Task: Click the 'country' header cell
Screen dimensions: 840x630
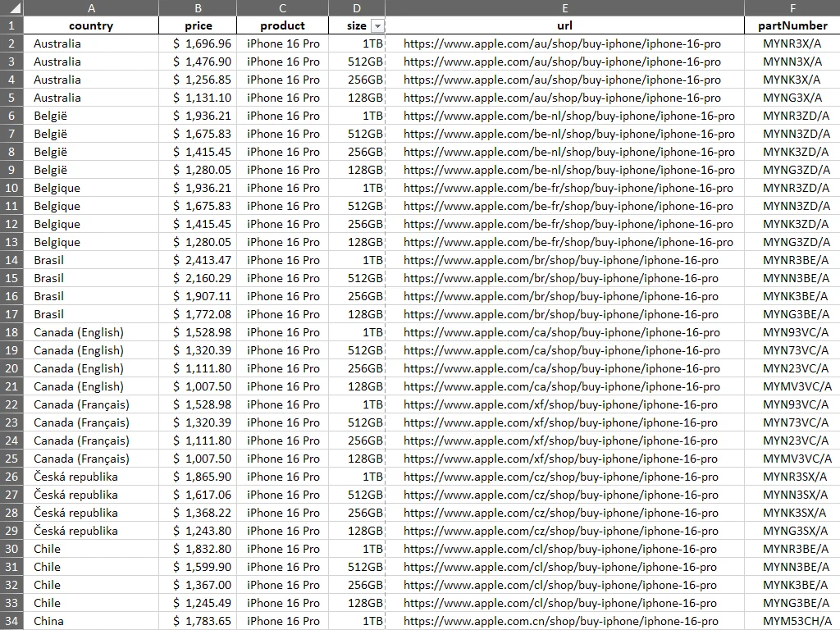Action: coord(91,25)
